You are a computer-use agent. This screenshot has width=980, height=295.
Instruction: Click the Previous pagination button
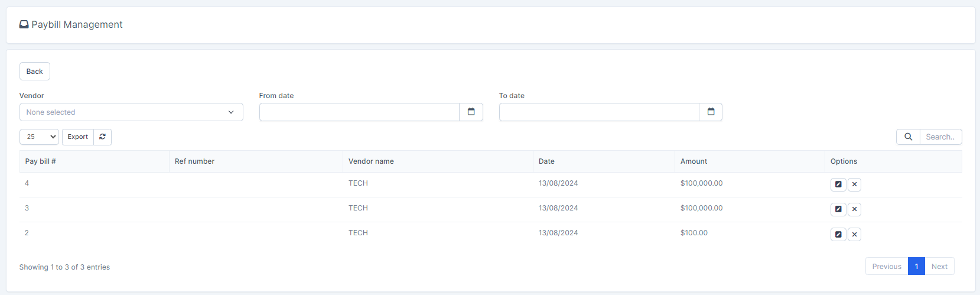pos(887,267)
